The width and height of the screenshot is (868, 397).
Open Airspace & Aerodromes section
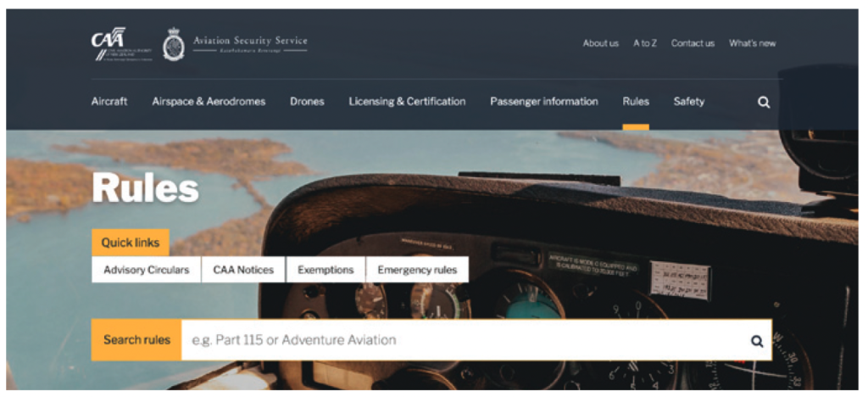209,102
